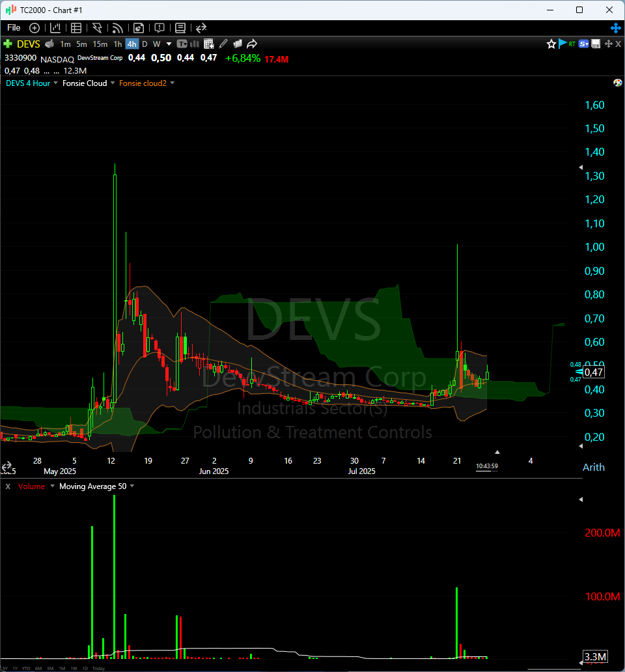Image resolution: width=625 pixels, height=672 pixels.
Task: Switch to 15m timeframe
Action: point(100,44)
